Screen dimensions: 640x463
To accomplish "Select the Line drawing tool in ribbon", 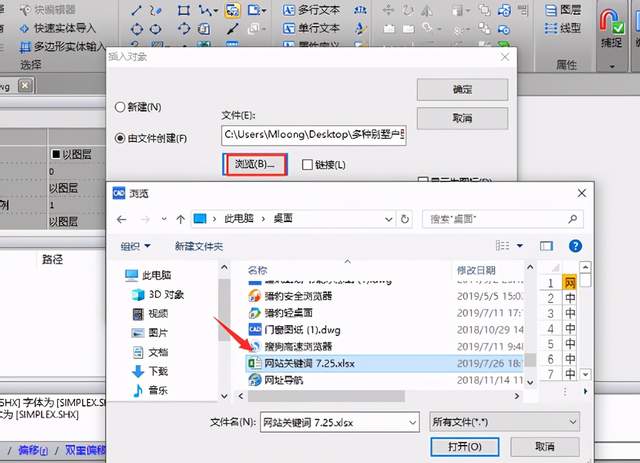I will pyautogui.click(x=136, y=10).
